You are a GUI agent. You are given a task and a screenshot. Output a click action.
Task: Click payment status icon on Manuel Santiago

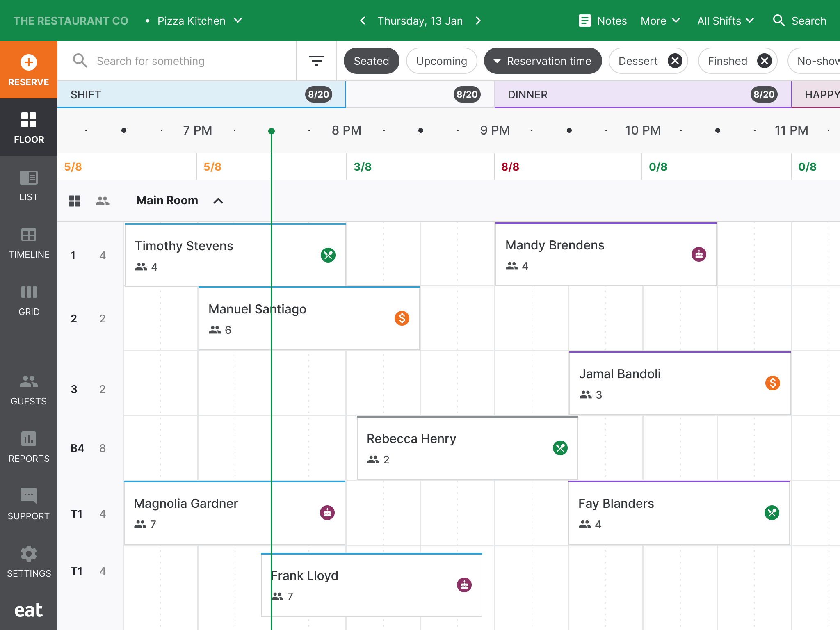click(x=402, y=318)
